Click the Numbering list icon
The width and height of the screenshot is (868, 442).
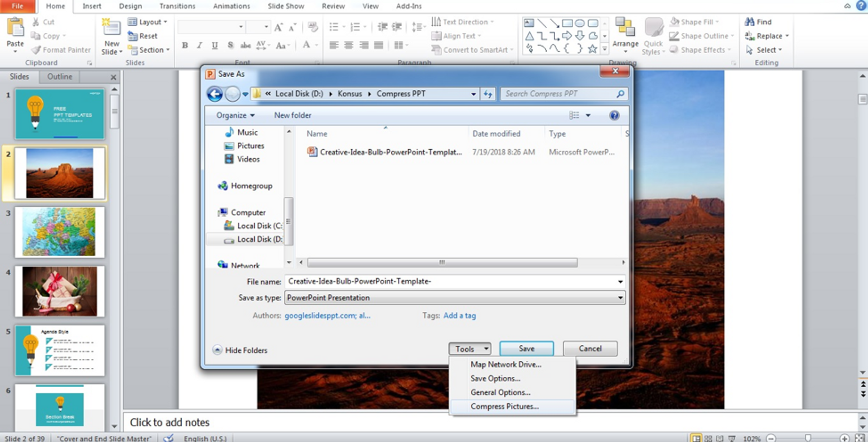[355, 27]
